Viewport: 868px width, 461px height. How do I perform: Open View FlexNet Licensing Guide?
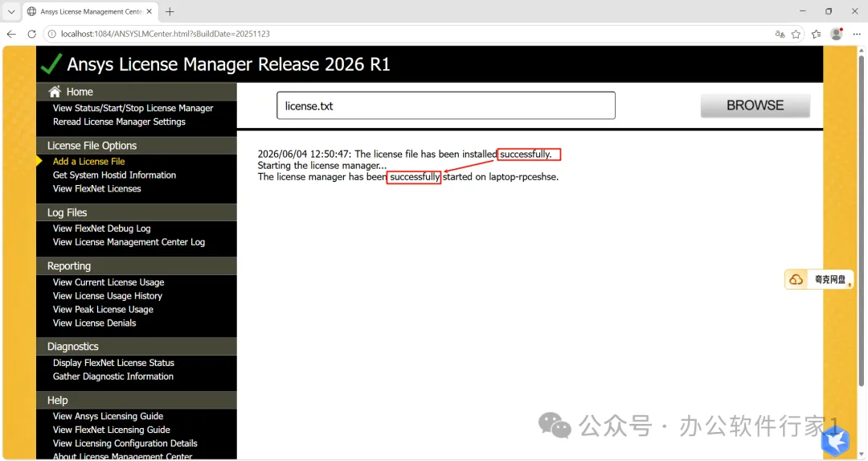point(111,430)
